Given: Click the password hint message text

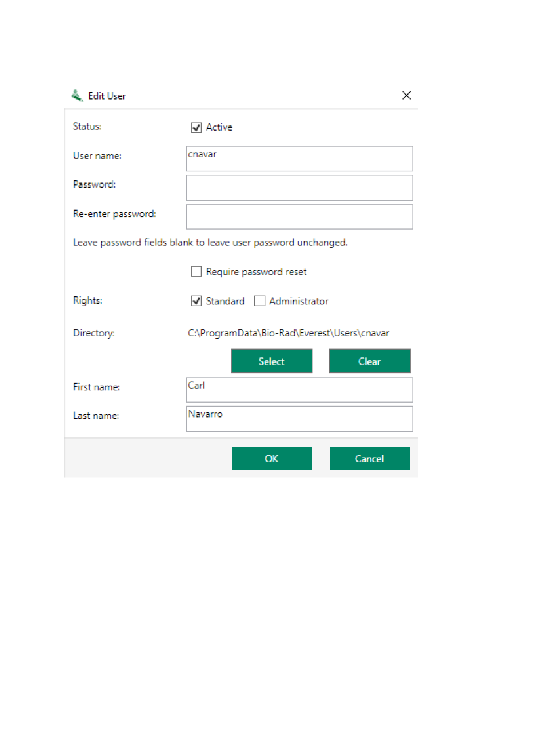Looking at the screenshot, I should click(210, 243).
